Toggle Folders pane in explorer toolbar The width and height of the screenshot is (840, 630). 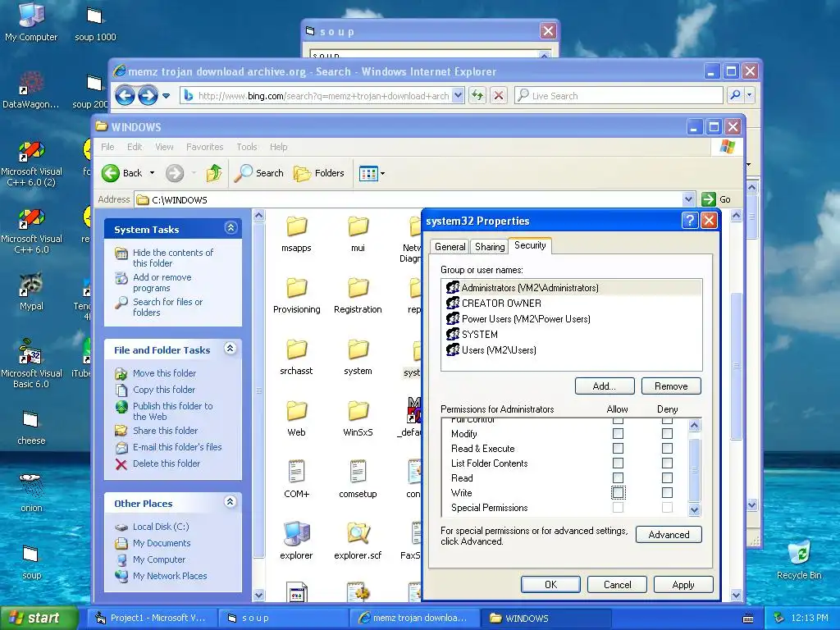[319, 173]
